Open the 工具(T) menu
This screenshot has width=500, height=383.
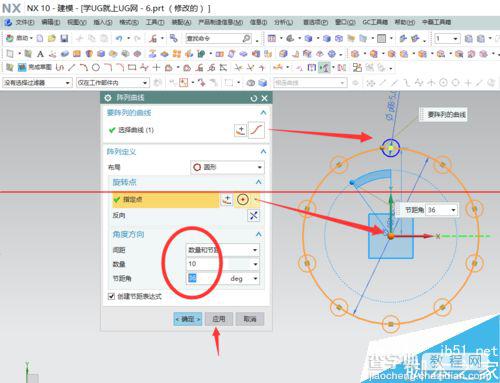point(155,22)
